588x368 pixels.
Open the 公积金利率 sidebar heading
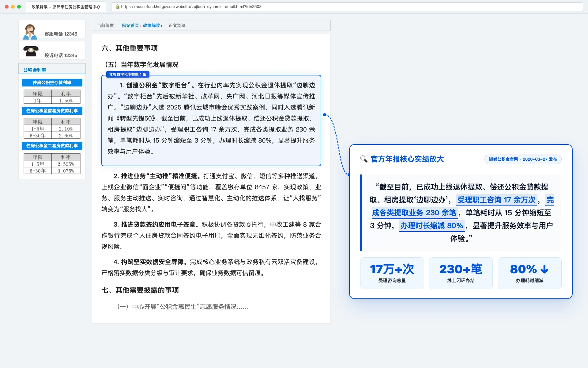point(35,70)
